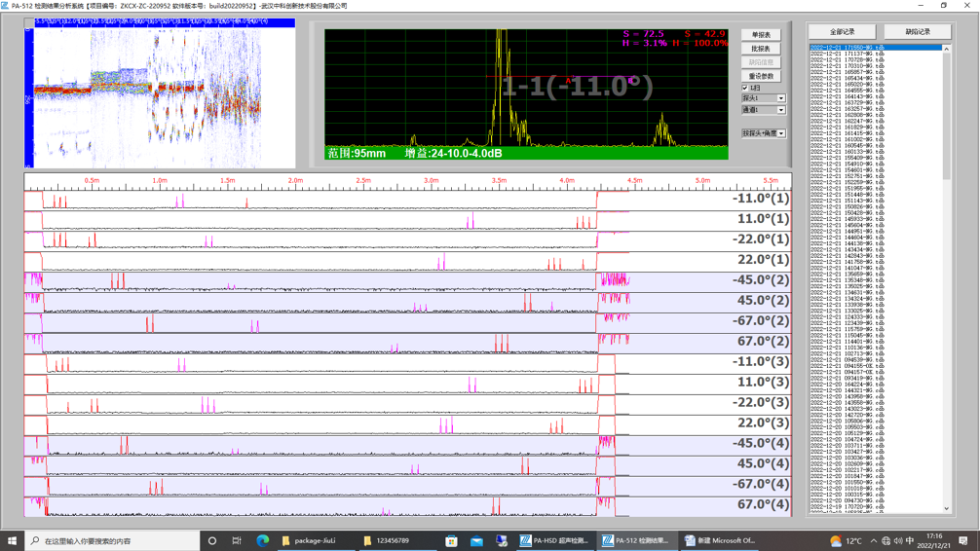Select record 2022-12-21 171550

[876, 48]
